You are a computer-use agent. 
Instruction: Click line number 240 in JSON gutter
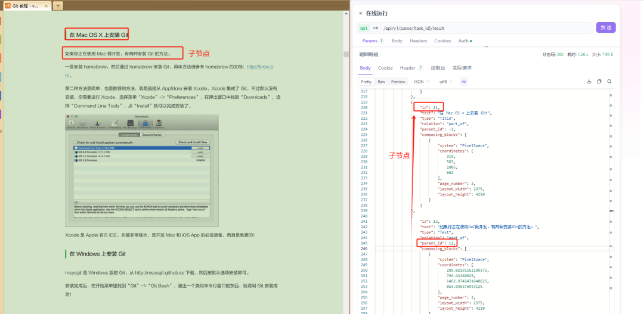point(364,216)
